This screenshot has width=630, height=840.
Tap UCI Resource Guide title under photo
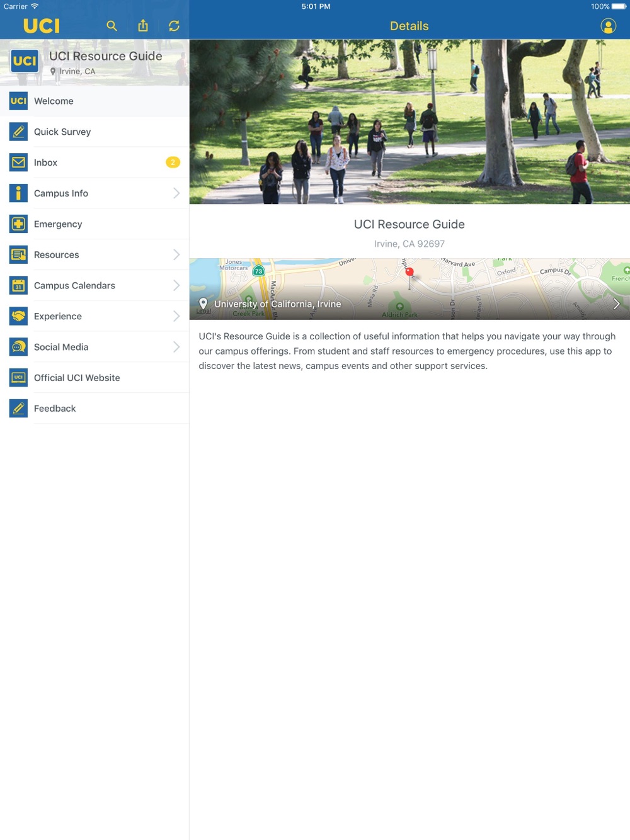409,224
